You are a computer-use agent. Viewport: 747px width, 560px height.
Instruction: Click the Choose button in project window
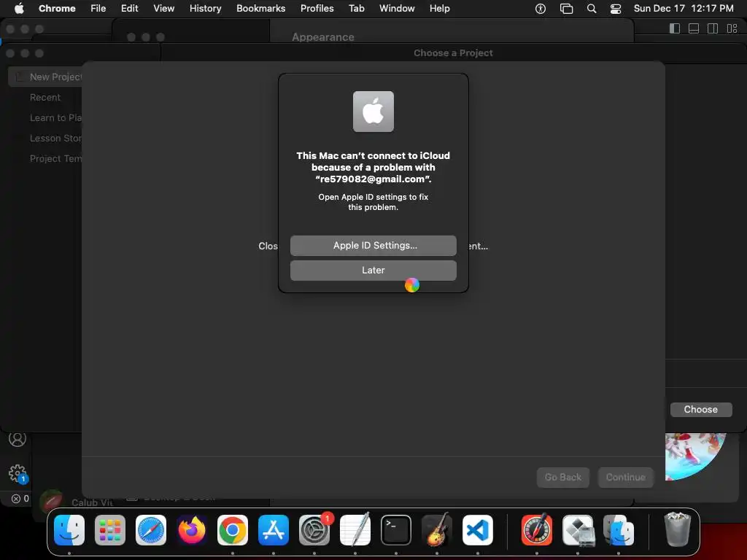[x=701, y=410]
